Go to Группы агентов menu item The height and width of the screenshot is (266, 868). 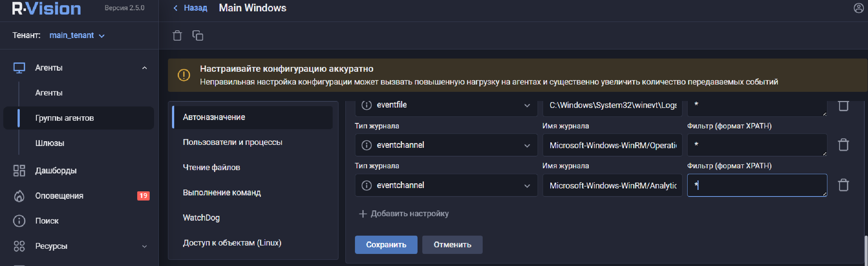(79, 118)
